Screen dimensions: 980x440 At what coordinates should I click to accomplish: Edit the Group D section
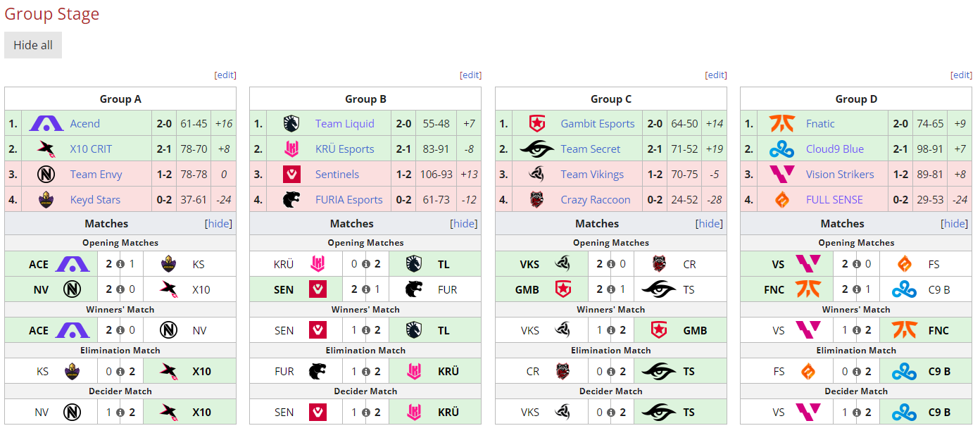pos(962,75)
